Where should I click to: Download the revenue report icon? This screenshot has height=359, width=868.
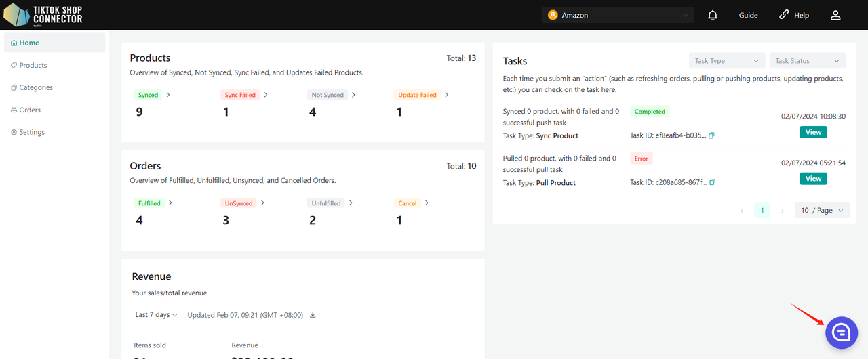pos(313,315)
